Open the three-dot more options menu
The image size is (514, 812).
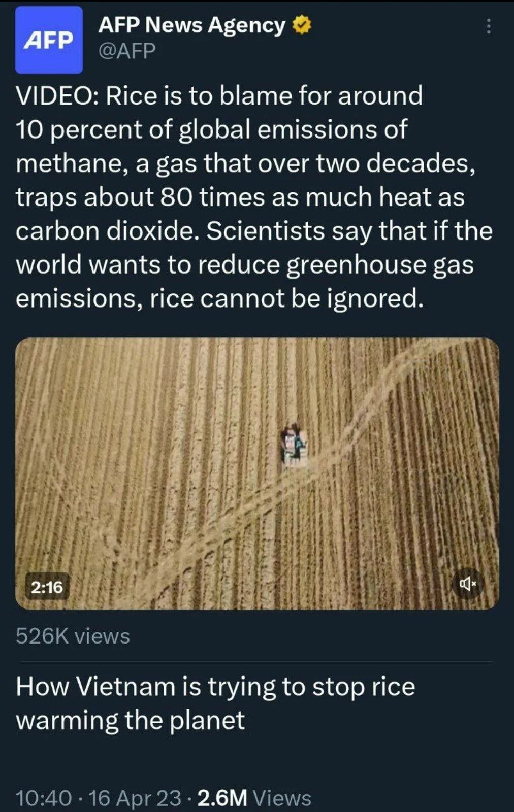click(489, 26)
